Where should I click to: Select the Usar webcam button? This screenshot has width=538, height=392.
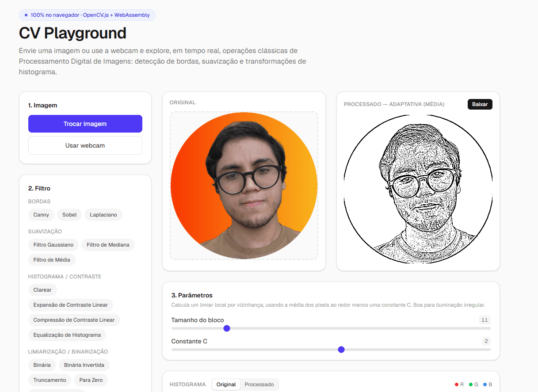pos(85,145)
